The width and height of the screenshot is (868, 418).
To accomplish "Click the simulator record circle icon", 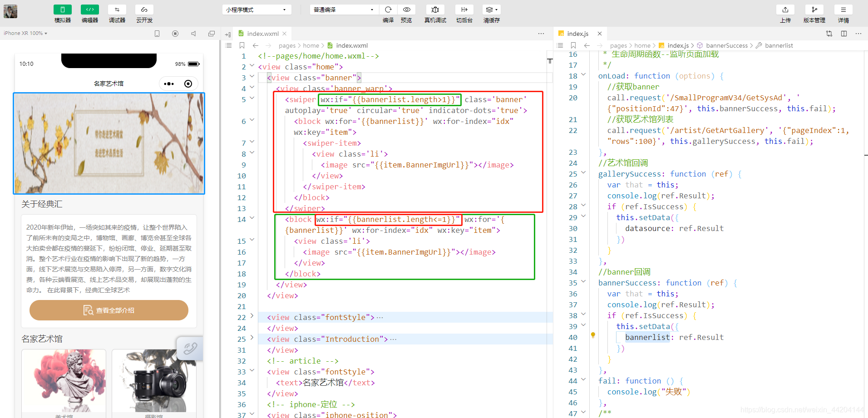I will pyautogui.click(x=175, y=34).
